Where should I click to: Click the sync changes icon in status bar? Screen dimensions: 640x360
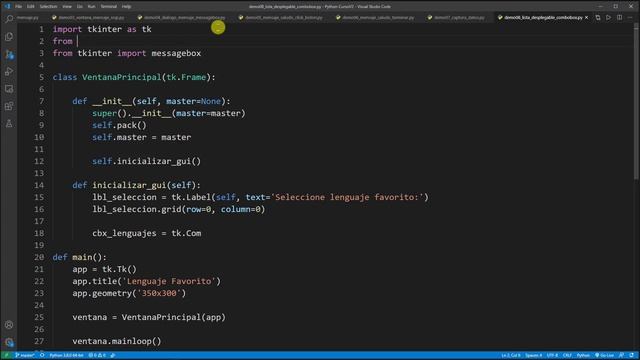point(42,356)
